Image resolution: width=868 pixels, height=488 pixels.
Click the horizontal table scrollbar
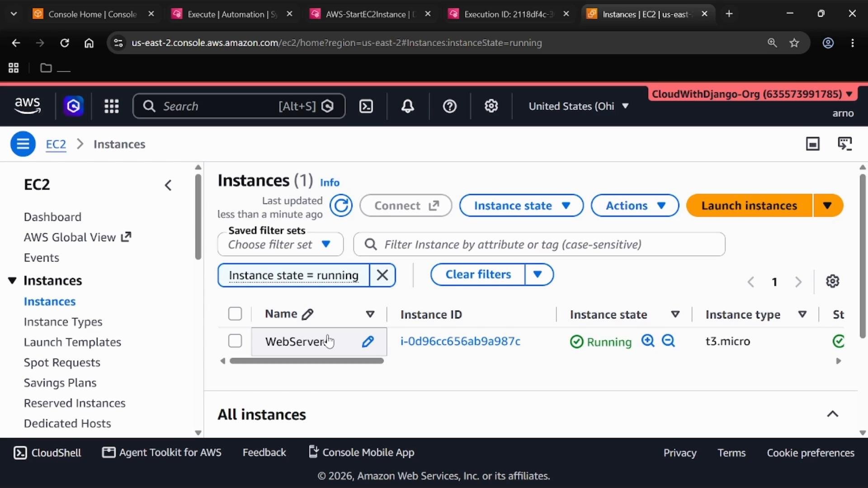[307, 361]
